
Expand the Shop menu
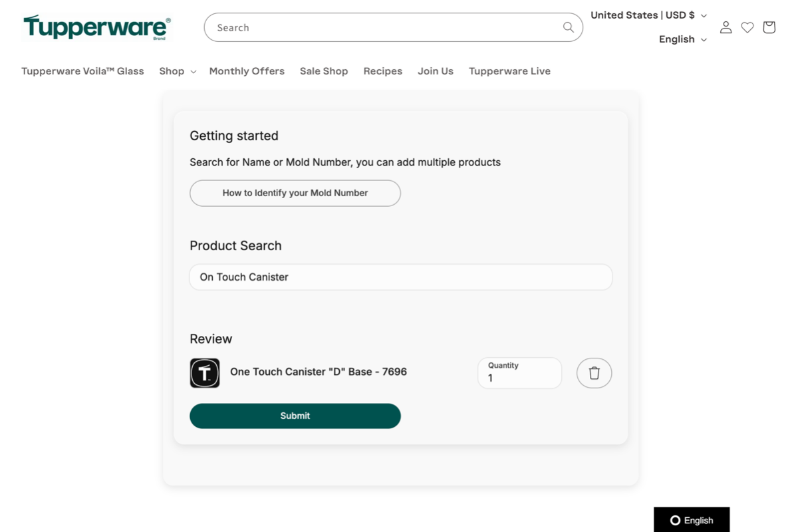click(x=178, y=71)
